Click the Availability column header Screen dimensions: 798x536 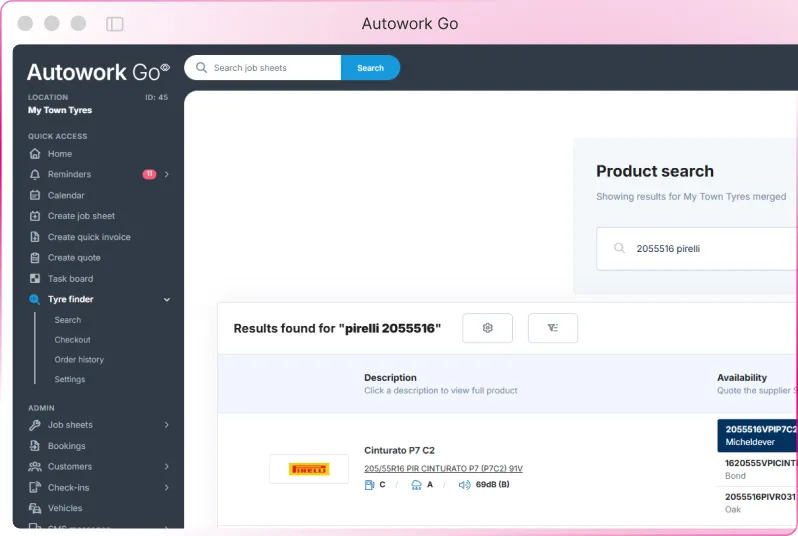point(742,377)
